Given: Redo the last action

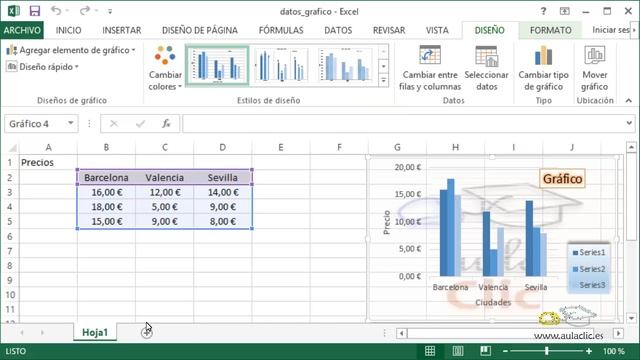Looking at the screenshot, I should pos(84,11).
